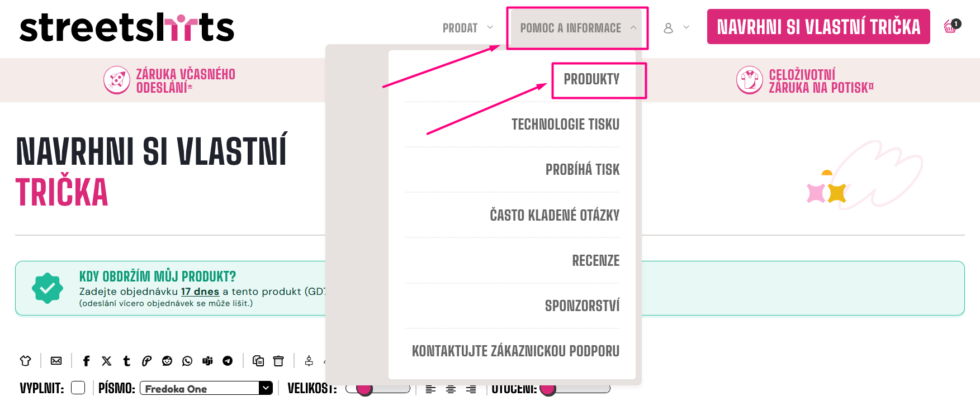Center-align the text
This screenshot has height=401, width=980.
click(x=451, y=389)
